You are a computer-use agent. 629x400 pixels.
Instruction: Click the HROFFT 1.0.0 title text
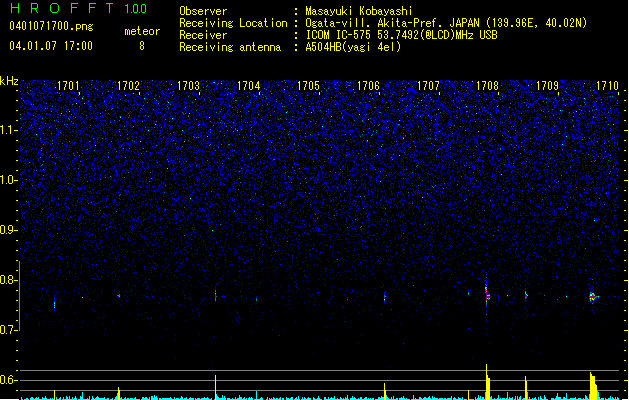(79, 8)
